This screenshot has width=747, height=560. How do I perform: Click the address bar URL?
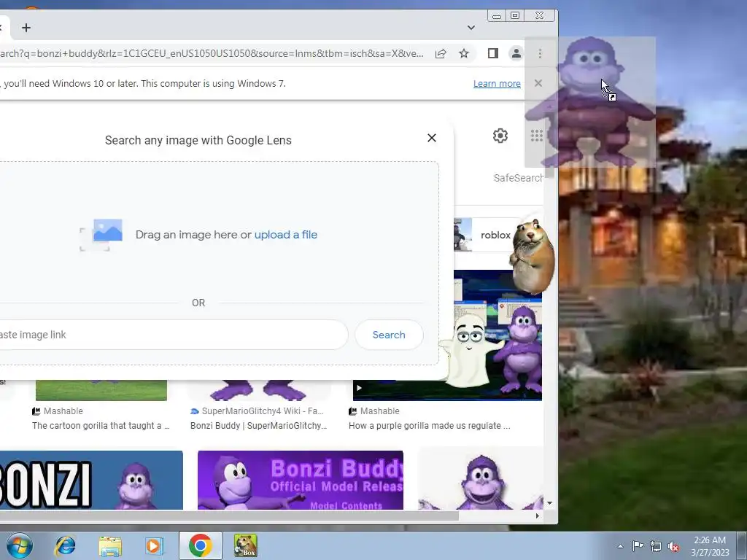pos(212,53)
